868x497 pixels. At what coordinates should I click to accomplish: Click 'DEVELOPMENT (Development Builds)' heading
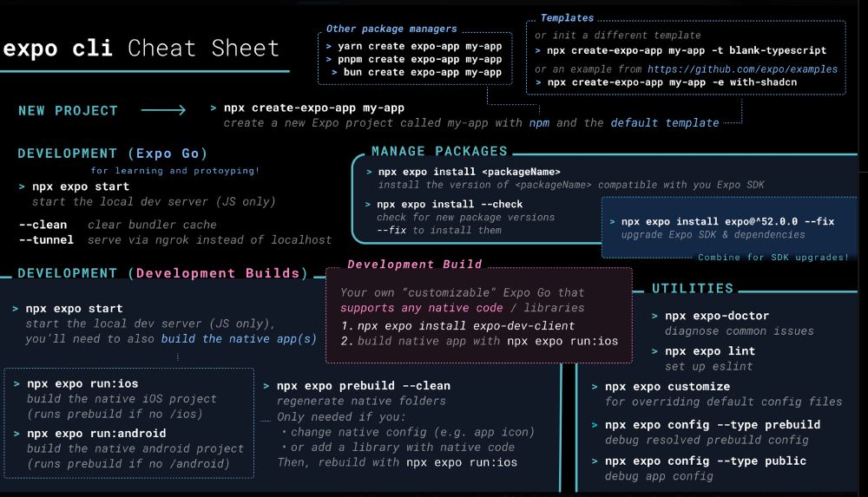163,273
